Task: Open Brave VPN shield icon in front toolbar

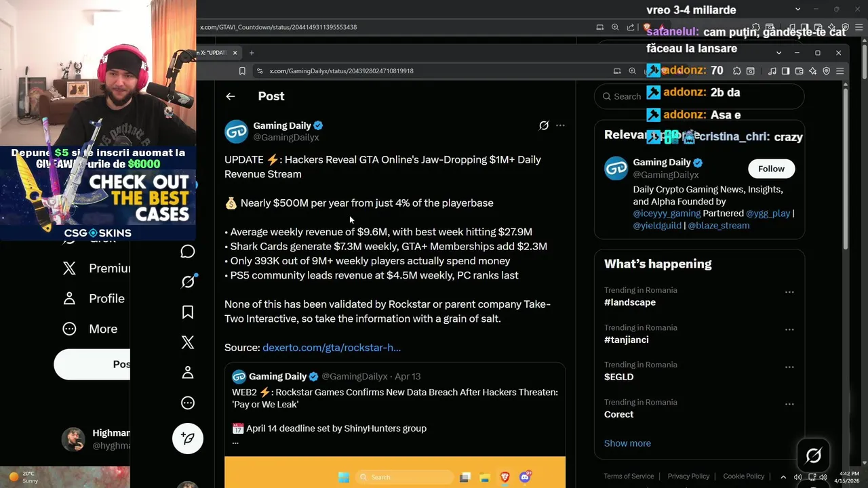Action: pos(826,70)
